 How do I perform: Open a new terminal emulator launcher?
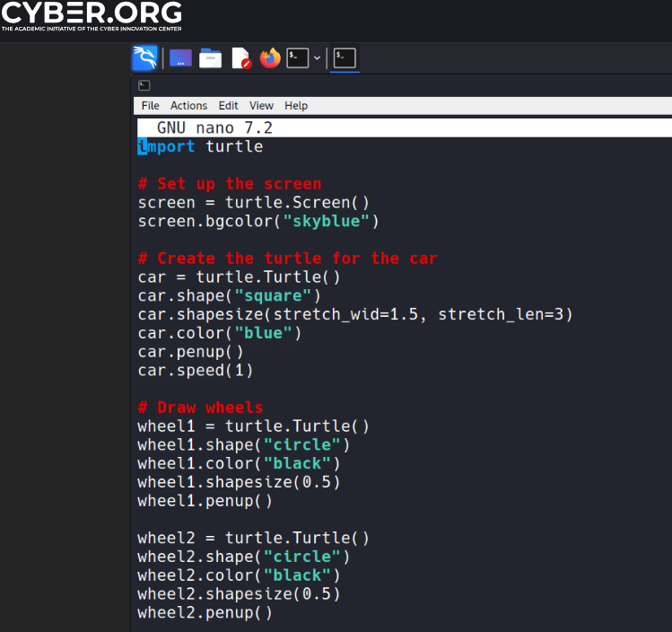click(x=297, y=58)
